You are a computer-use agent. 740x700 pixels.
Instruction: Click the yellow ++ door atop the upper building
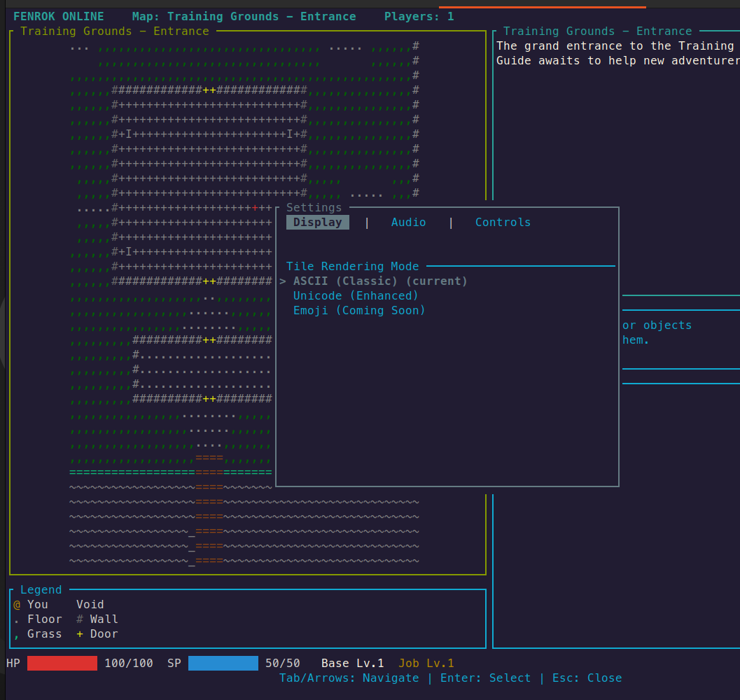(x=209, y=90)
